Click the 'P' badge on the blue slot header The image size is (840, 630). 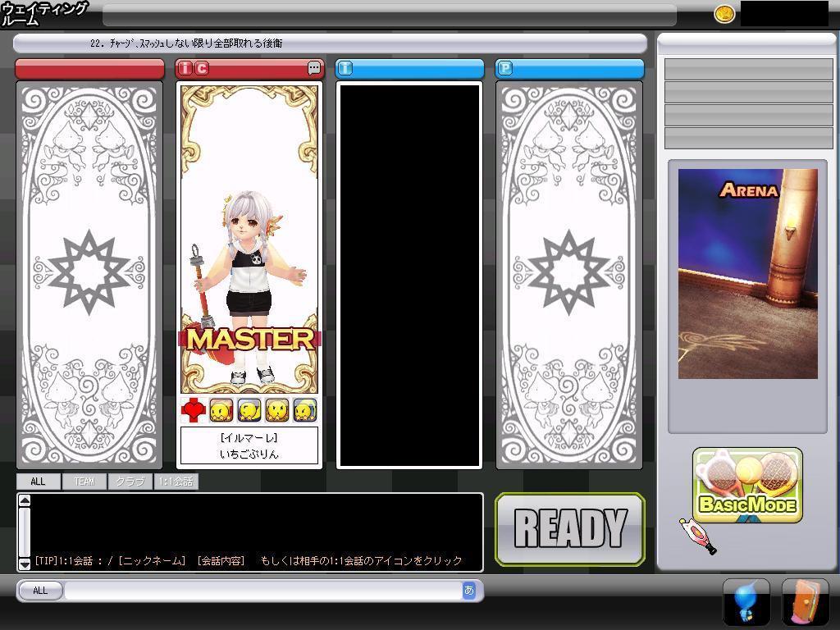505,68
